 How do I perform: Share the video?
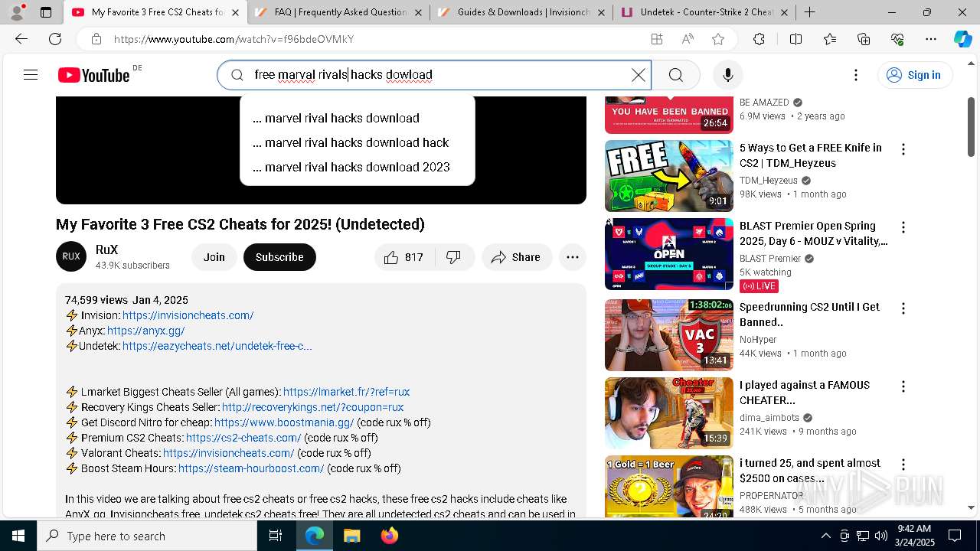point(517,257)
